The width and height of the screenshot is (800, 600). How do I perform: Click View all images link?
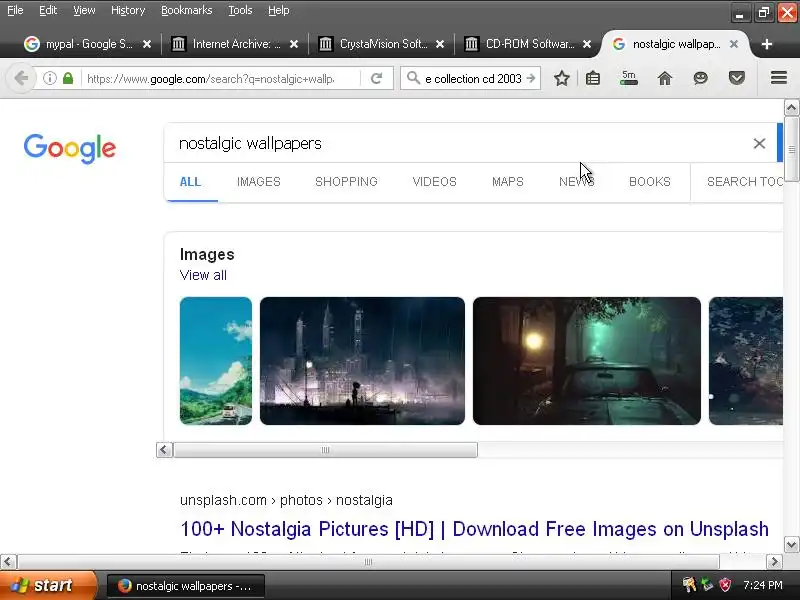click(203, 275)
